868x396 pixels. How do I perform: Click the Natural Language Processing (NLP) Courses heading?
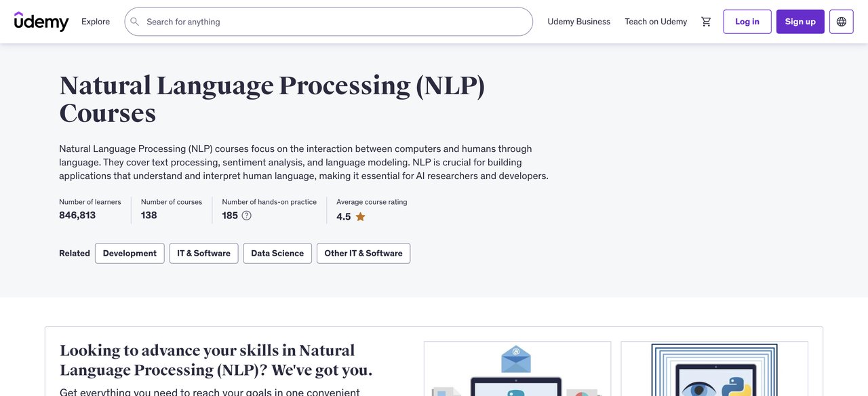coord(272,99)
